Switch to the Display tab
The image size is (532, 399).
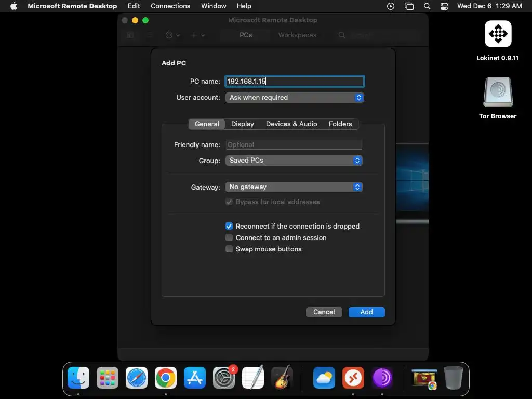point(242,124)
